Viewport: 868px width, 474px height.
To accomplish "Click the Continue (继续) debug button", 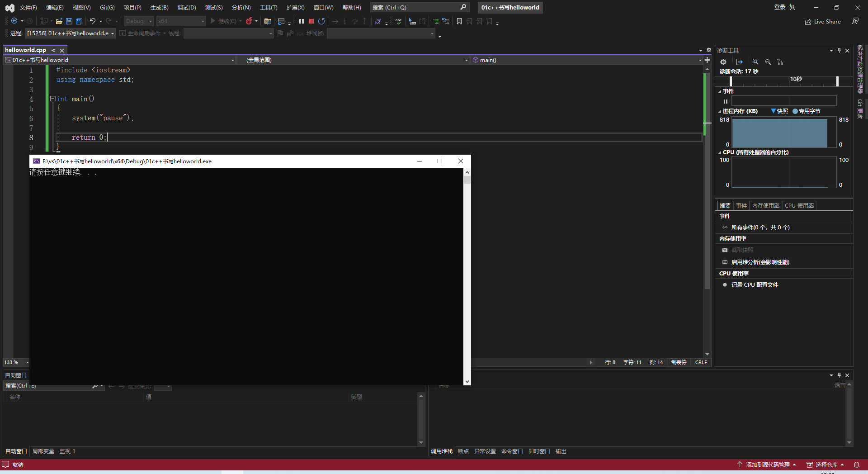I will (x=223, y=21).
